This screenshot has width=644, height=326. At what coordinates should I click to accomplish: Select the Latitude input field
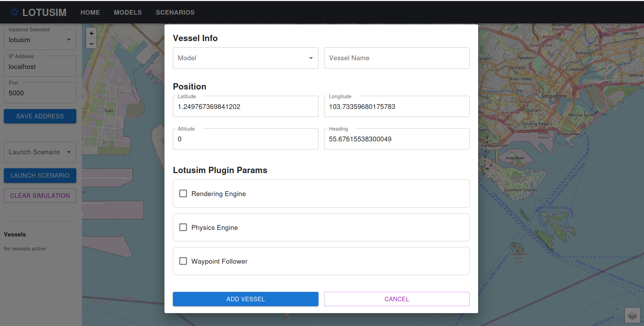(x=246, y=107)
